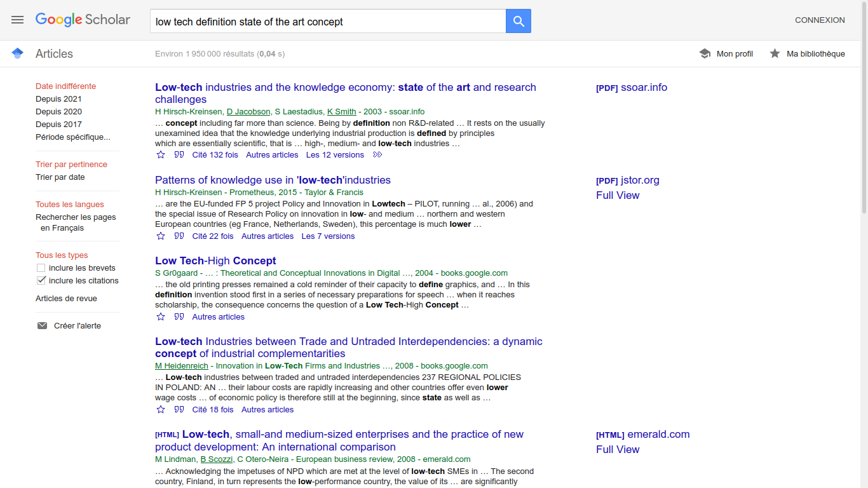Cite the Patterns of knowledge use article
Viewport: 868px width, 488px height.
[179, 236]
